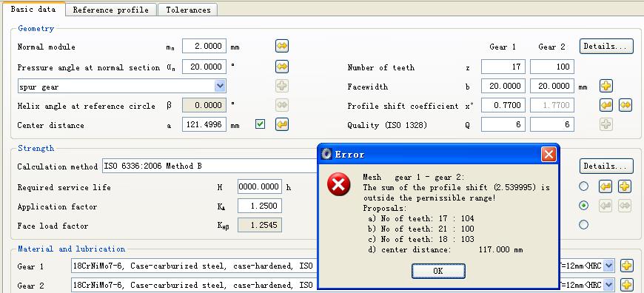644x293 pixels.
Task: Click sizing arrow icon for Profile shift coefficient
Action: click(606, 105)
